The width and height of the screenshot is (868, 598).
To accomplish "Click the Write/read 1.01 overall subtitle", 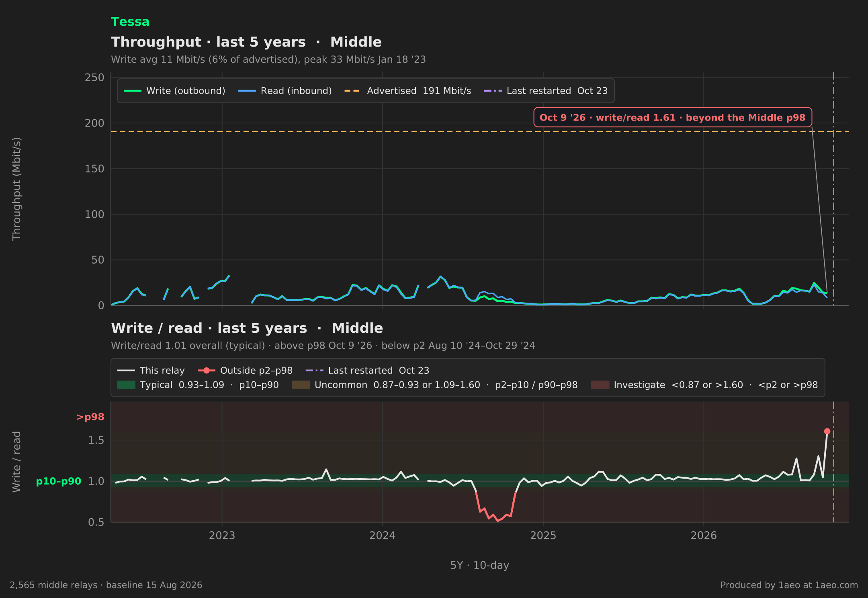I will (323, 346).
